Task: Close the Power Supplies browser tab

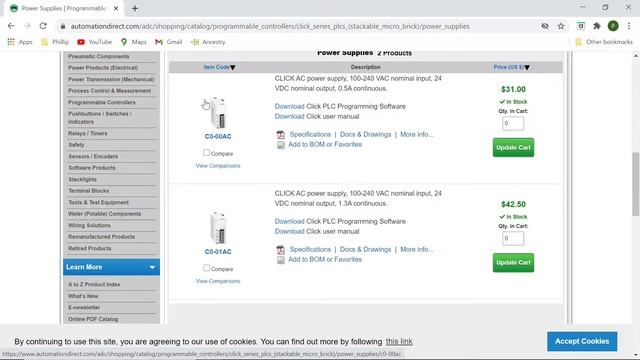Action: tap(116, 8)
